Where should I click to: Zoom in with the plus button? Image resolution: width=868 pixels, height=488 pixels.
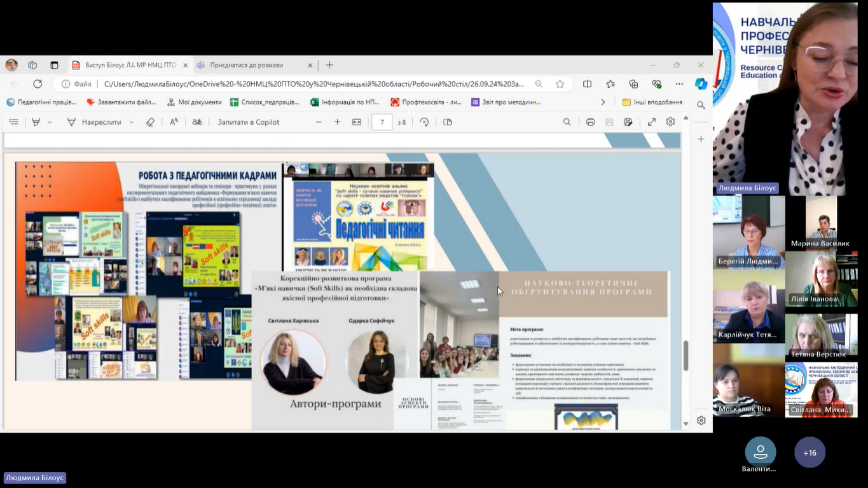tap(338, 122)
